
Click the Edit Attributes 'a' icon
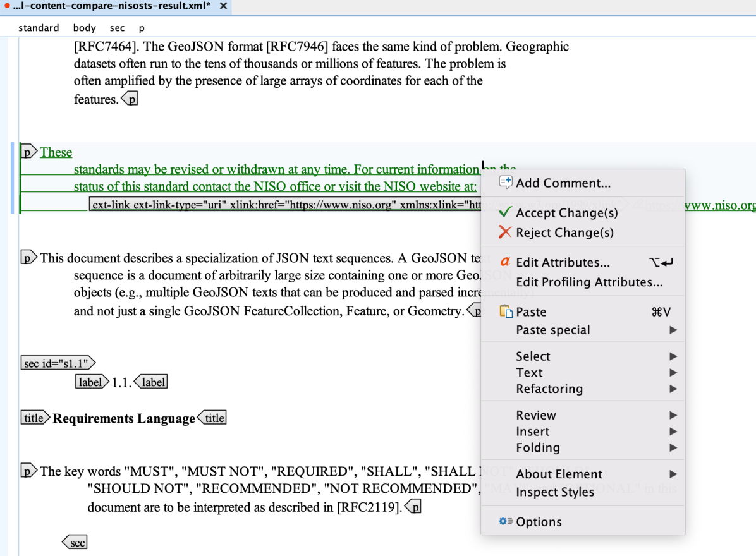(505, 262)
